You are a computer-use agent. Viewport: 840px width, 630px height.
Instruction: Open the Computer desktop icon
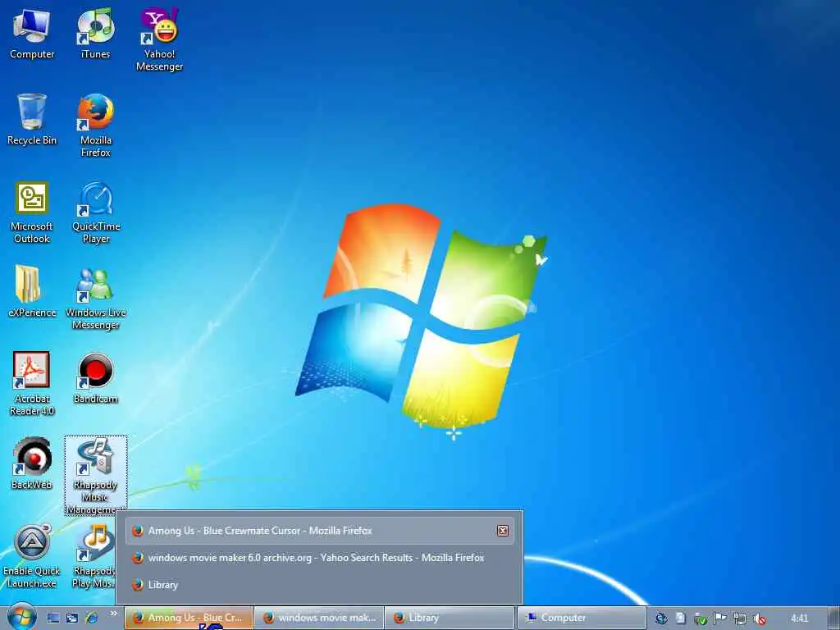32,33
